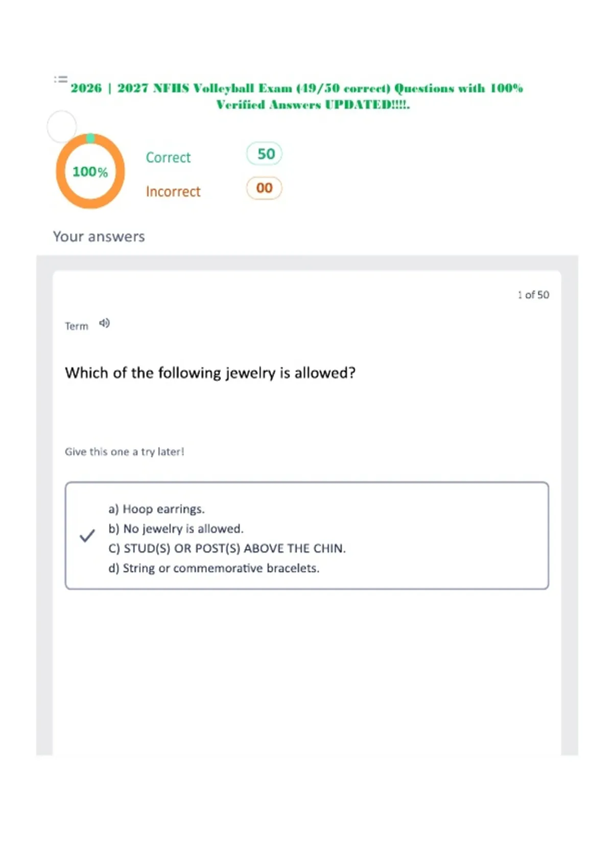Click the Your answers heading
This screenshot has width=613, height=868.
pos(99,236)
